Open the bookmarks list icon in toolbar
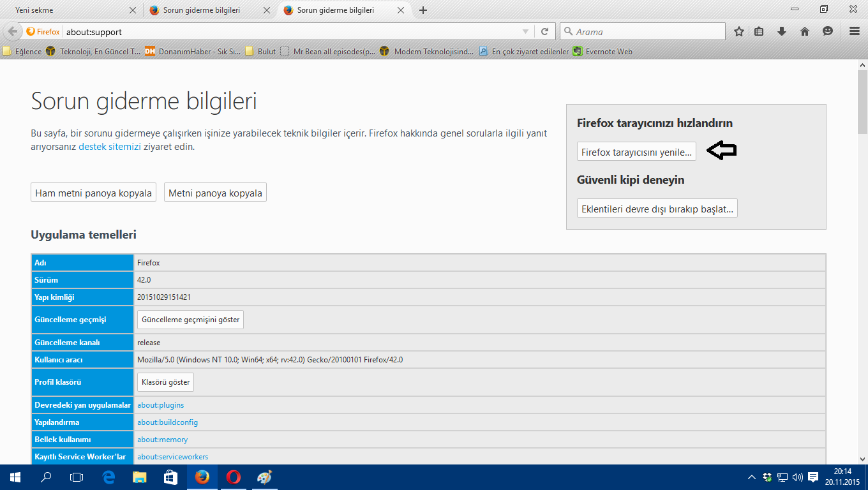 tap(759, 31)
